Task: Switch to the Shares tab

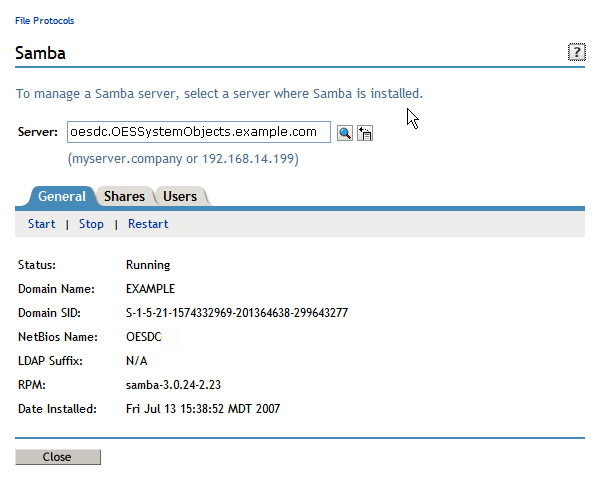Action: click(124, 197)
